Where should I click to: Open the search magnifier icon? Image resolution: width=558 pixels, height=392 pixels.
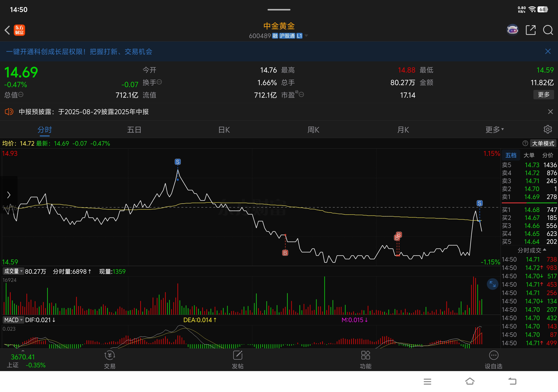(548, 30)
